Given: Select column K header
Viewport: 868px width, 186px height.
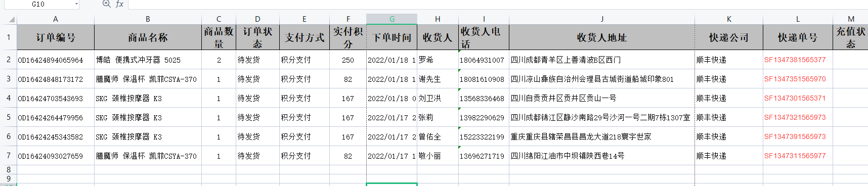Looking at the screenshot, I should [x=729, y=19].
